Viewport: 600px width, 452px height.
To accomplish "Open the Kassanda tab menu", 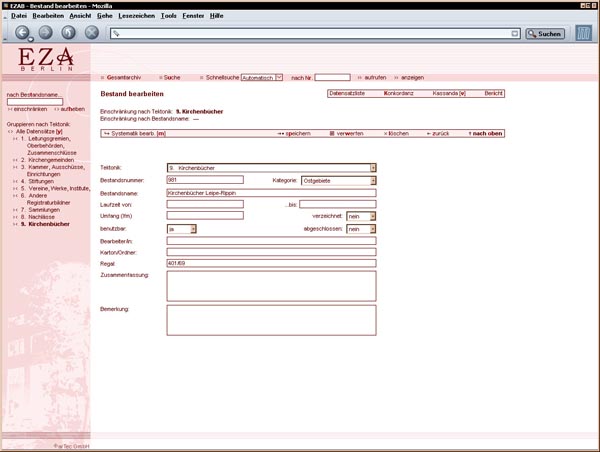I will pyautogui.click(x=449, y=93).
